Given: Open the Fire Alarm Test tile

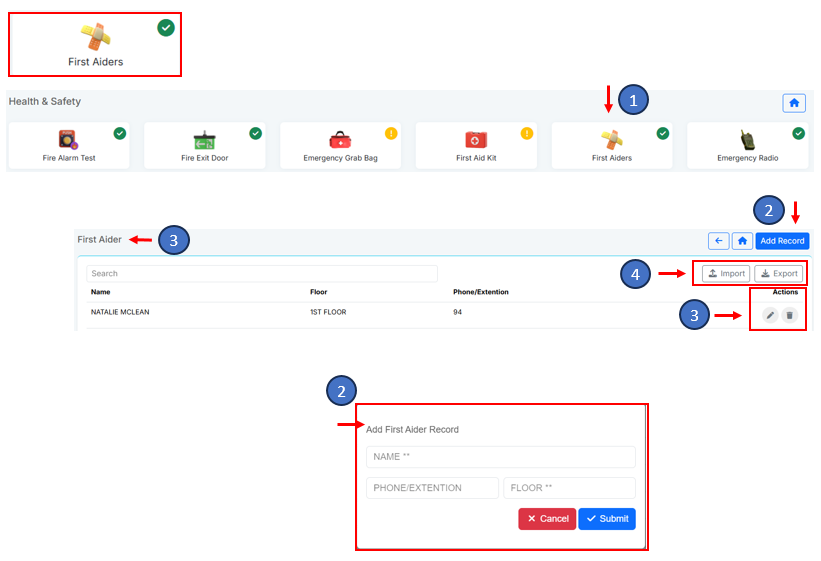Looking at the screenshot, I should tap(68, 145).
